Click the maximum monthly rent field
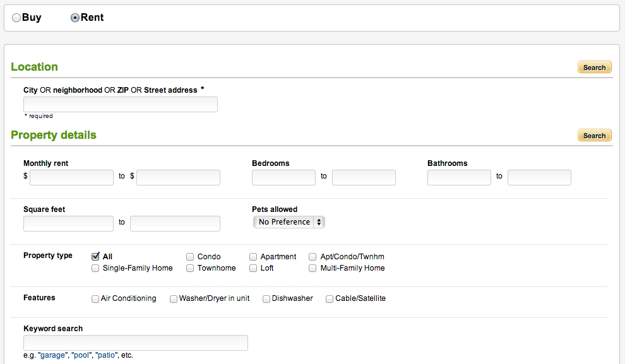This screenshot has width=625, height=364. pos(178,177)
